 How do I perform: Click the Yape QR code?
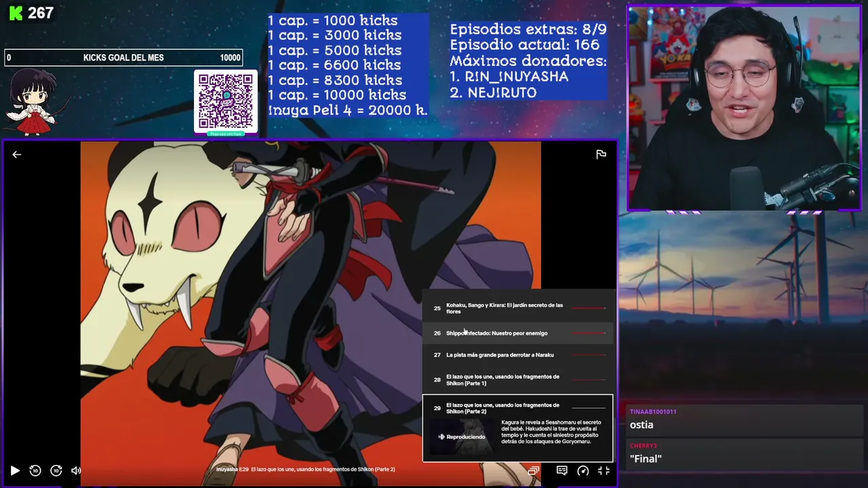coord(226,102)
